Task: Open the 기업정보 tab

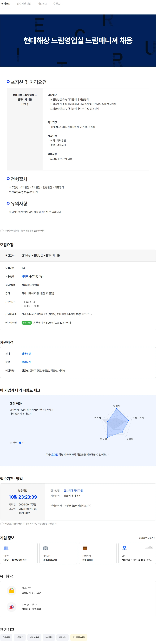Action: pyautogui.click(x=42, y=4)
